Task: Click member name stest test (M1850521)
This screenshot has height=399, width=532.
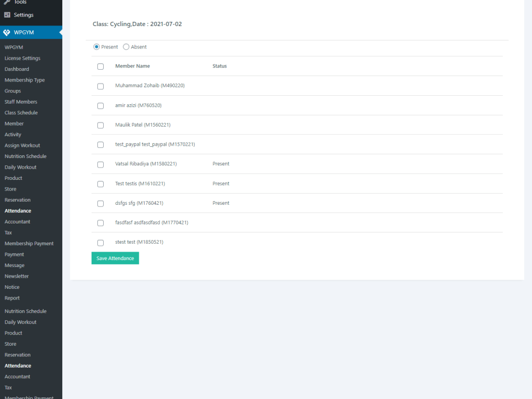Action: [139, 242]
